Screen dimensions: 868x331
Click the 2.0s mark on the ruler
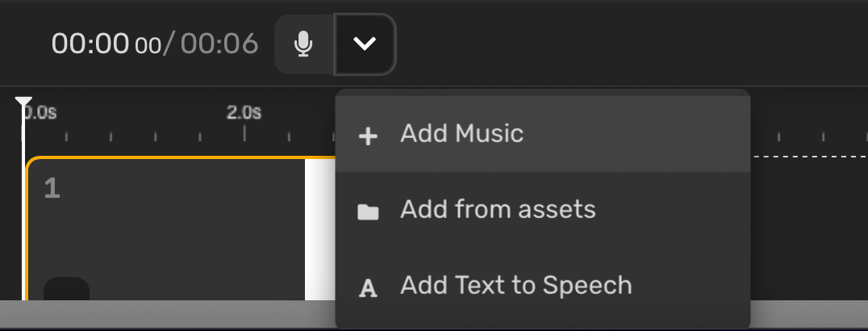(x=244, y=112)
